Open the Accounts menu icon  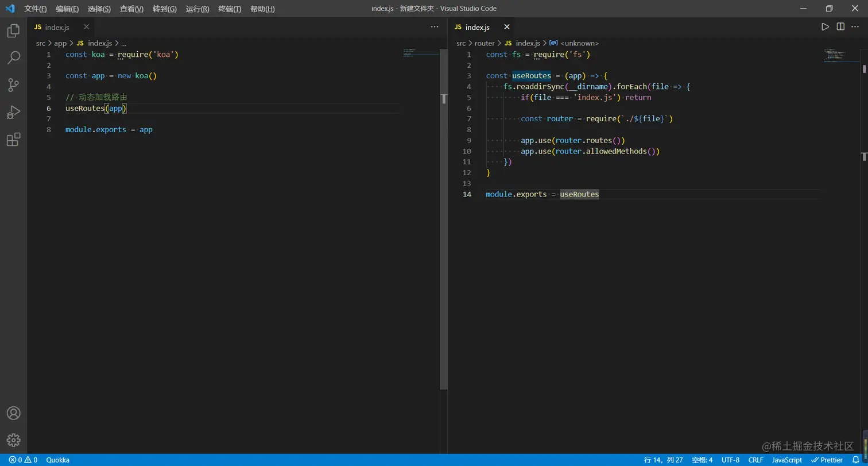[x=13, y=413]
